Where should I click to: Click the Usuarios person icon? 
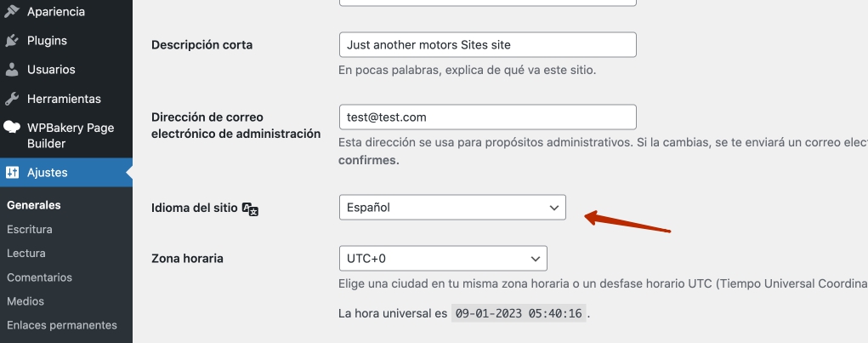click(x=12, y=70)
